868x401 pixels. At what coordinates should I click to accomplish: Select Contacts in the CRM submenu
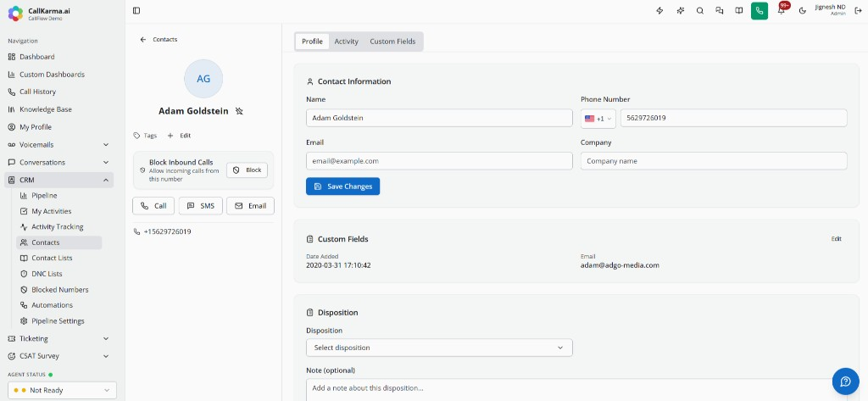pyautogui.click(x=59, y=242)
